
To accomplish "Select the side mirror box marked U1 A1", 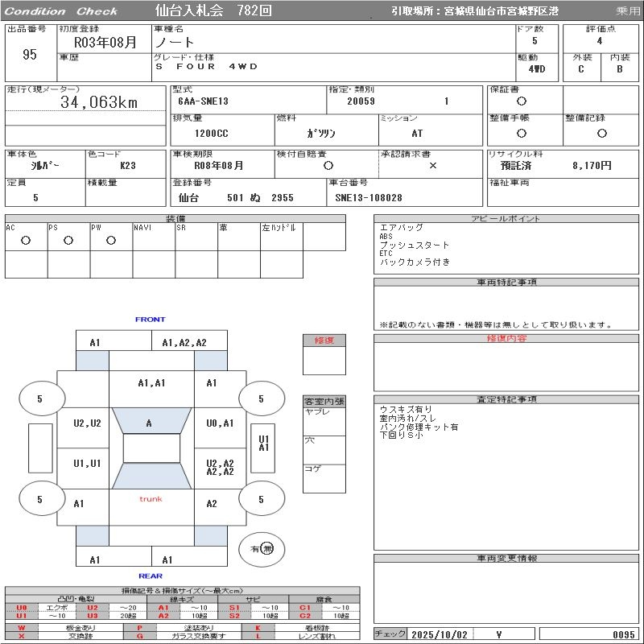I will [263, 443].
